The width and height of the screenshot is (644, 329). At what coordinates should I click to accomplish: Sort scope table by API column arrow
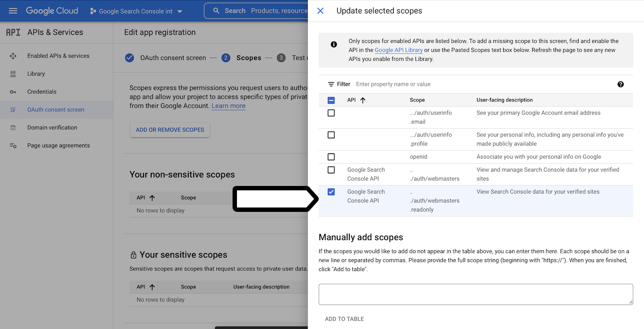[x=363, y=100]
